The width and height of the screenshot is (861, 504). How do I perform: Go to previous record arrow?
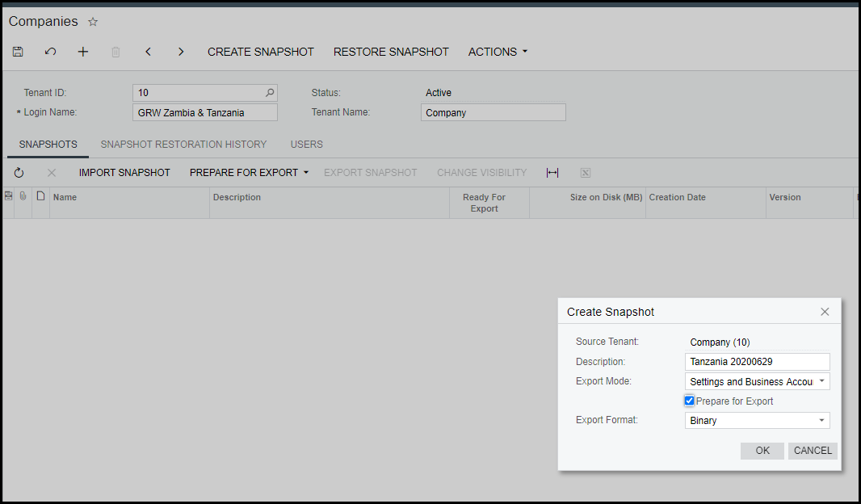click(x=148, y=52)
